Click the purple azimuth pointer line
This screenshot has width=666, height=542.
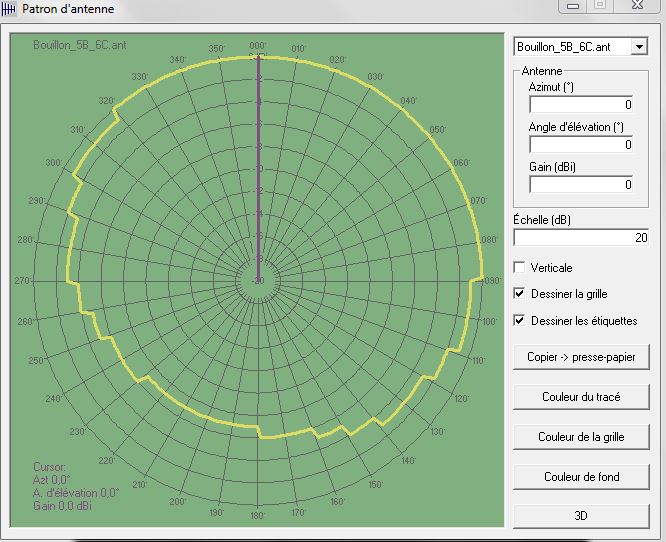point(258,168)
